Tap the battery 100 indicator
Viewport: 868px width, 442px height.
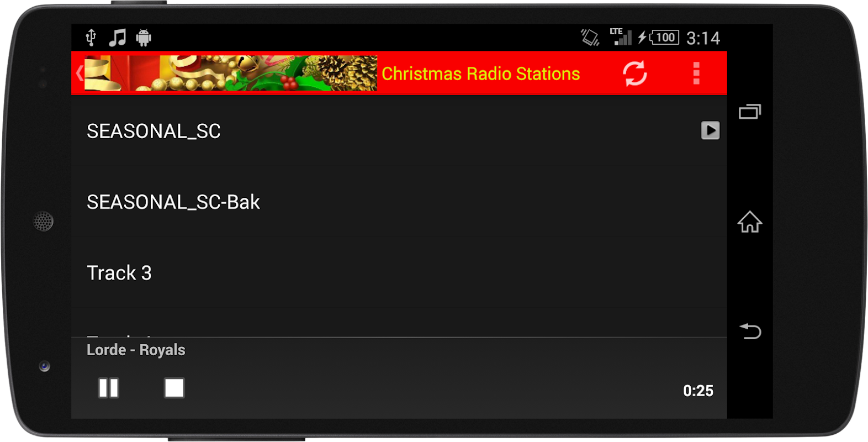coord(664,38)
